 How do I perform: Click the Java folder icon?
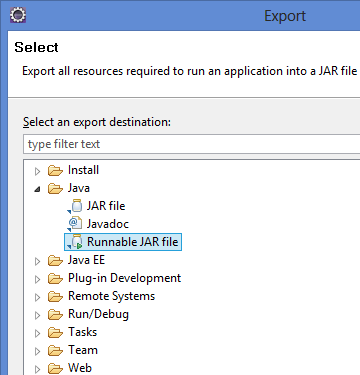pyautogui.click(x=55, y=188)
